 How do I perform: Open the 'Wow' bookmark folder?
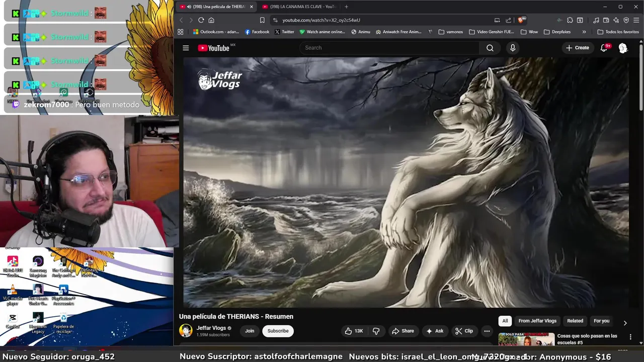tap(529, 32)
